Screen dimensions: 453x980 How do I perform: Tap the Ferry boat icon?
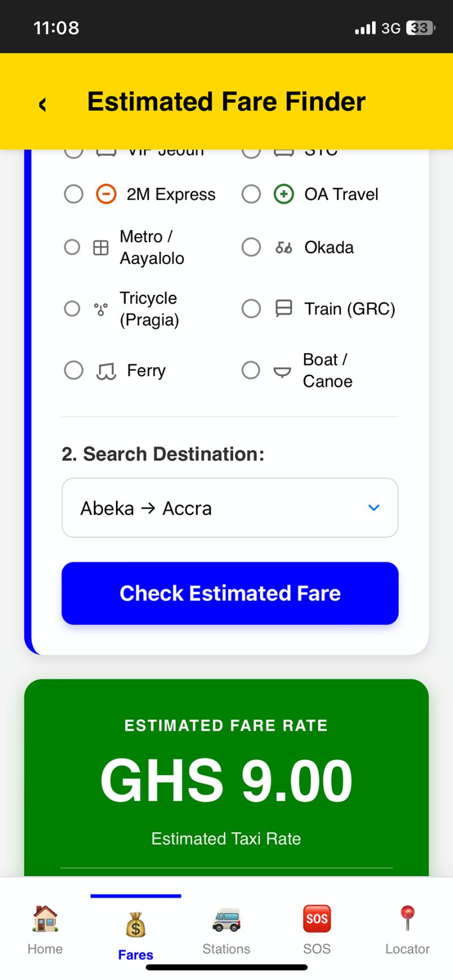coord(106,371)
